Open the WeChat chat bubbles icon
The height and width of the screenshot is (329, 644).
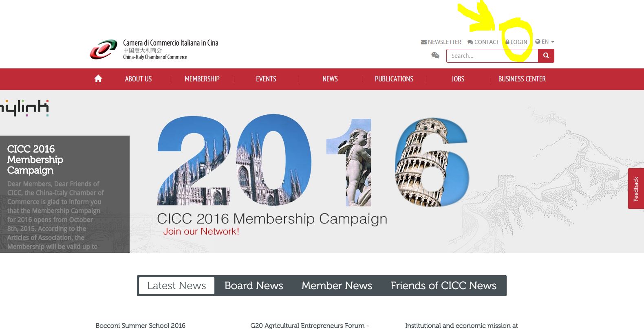tap(435, 55)
